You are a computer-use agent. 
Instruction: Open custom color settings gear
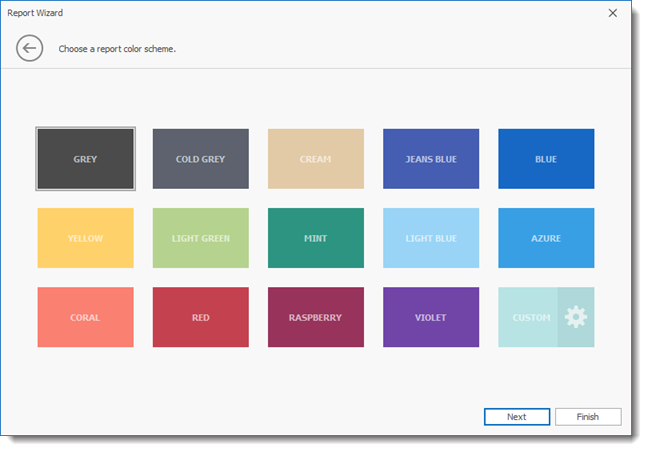[x=575, y=318]
